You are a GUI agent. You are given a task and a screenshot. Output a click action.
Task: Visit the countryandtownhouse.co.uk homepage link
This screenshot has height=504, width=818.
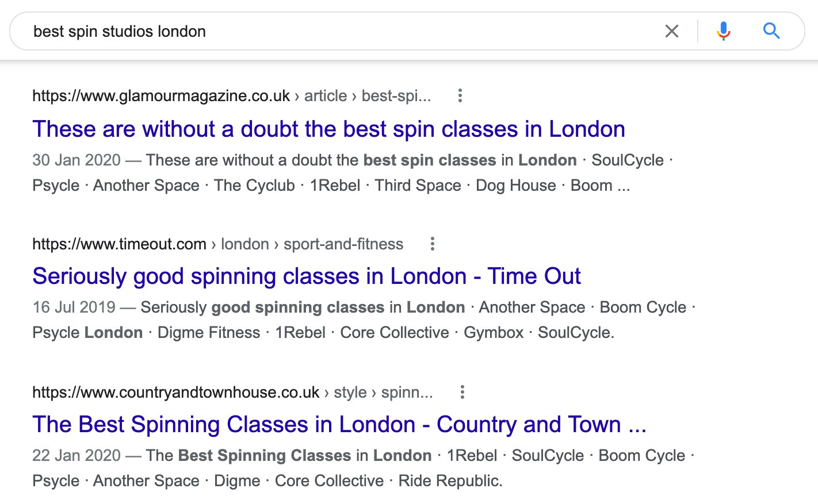(175, 391)
